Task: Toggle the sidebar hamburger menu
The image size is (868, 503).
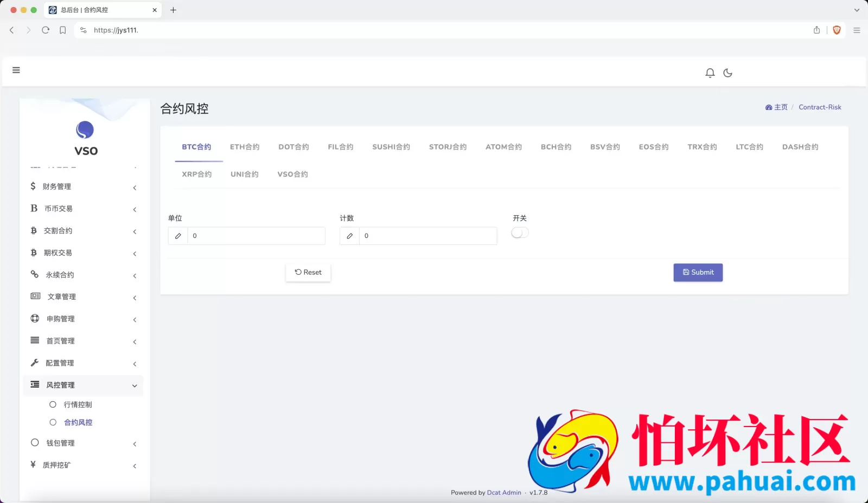Action: click(x=16, y=70)
